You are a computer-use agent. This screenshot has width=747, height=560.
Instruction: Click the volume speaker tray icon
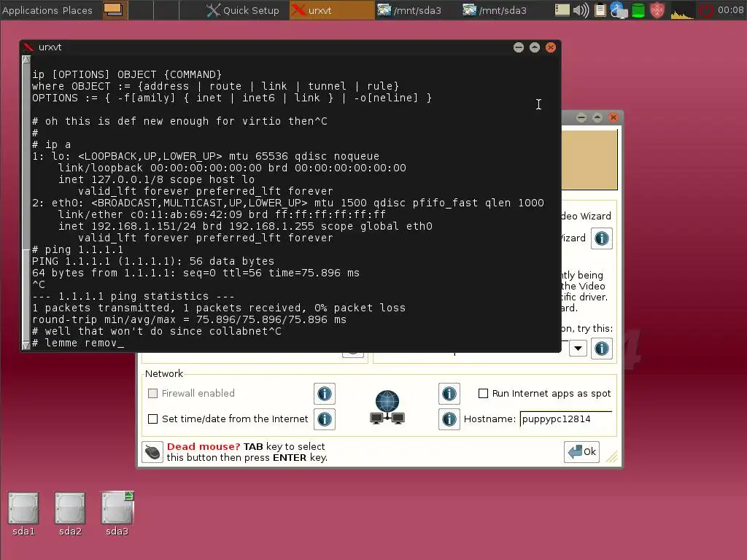point(581,10)
